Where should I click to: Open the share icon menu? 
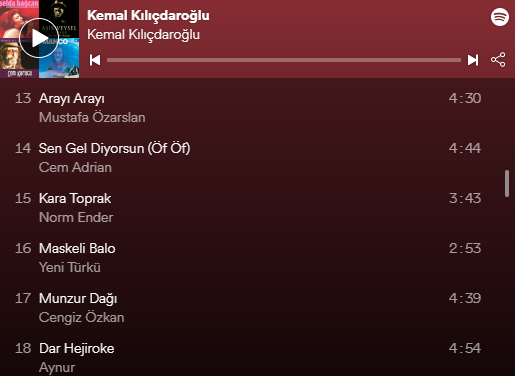[498, 60]
